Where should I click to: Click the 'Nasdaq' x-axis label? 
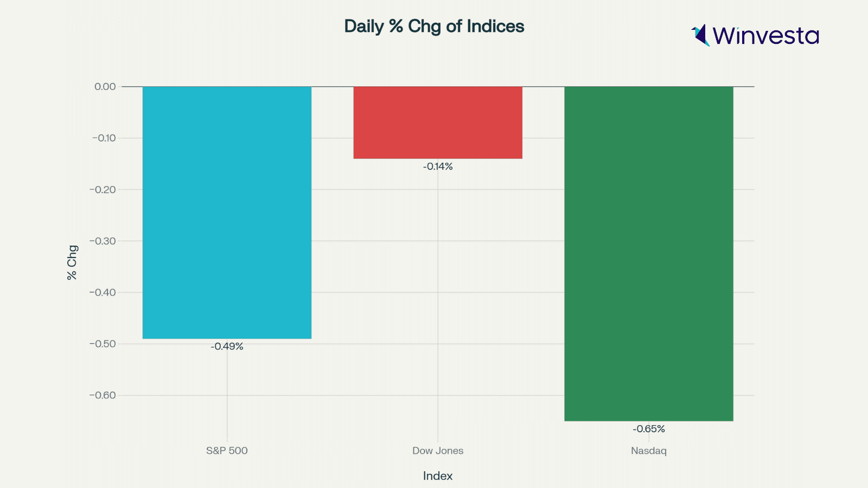point(648,451)
